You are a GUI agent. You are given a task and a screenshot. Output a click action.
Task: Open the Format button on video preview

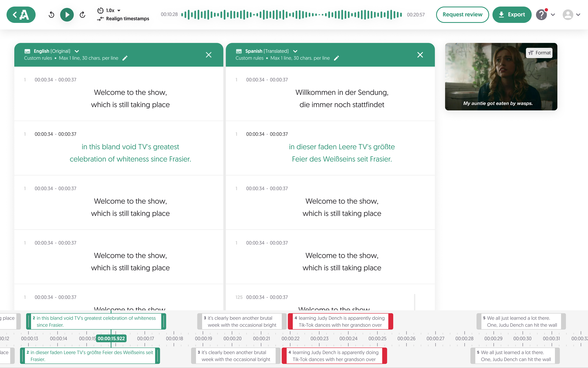point(539,53)
